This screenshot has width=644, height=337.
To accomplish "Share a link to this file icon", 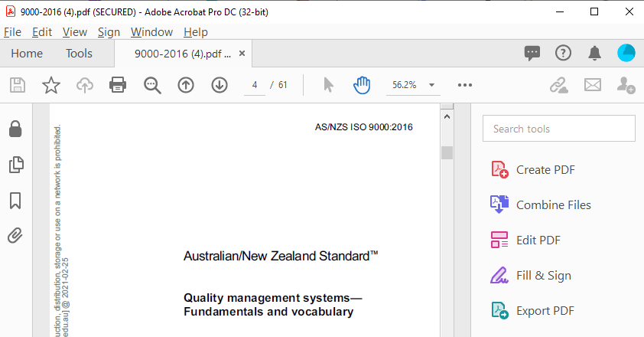I will [559, 85].
